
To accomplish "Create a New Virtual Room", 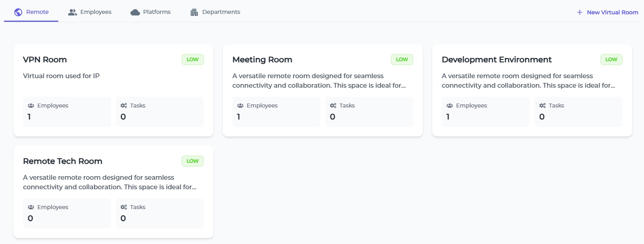I will coord(612,12).
